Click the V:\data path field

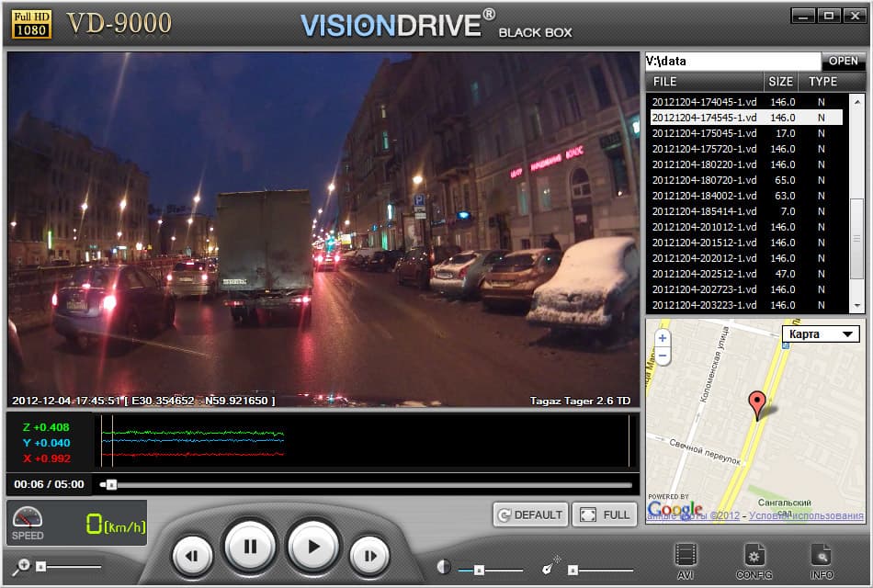click(732, 62)
